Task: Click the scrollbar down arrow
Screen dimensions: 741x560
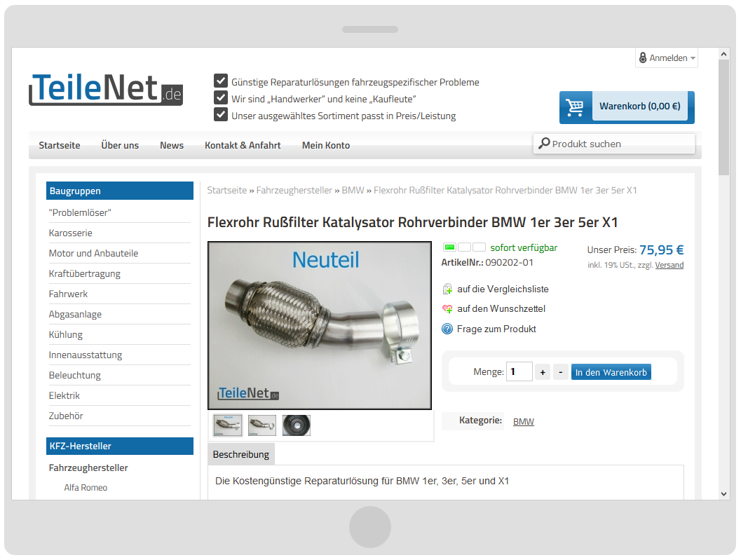Action: pos(723,494)
